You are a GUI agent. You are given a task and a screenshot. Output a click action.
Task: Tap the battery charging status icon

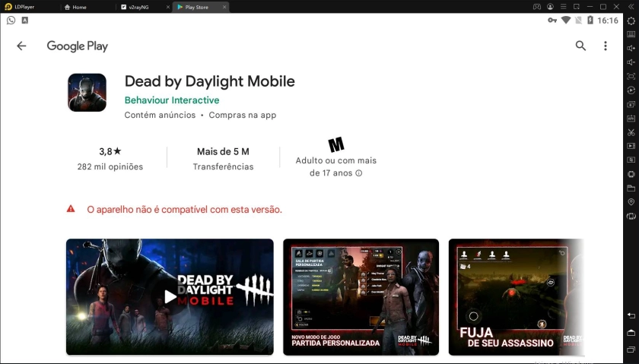590,21
